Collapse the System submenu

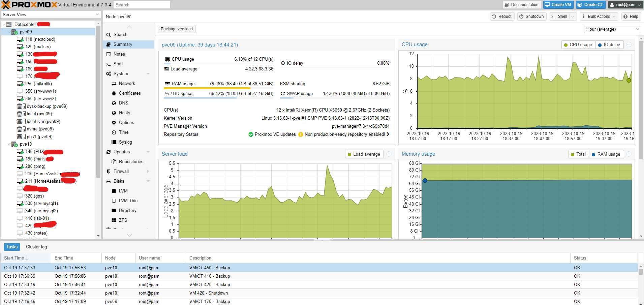[148, 74]
